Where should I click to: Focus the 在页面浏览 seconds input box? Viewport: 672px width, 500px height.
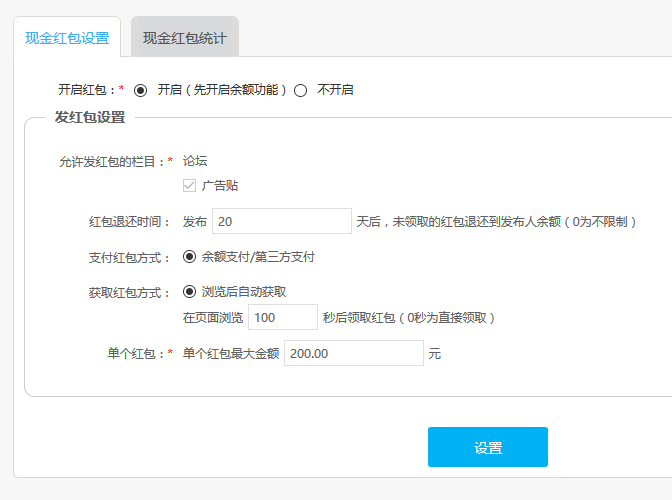282,317
